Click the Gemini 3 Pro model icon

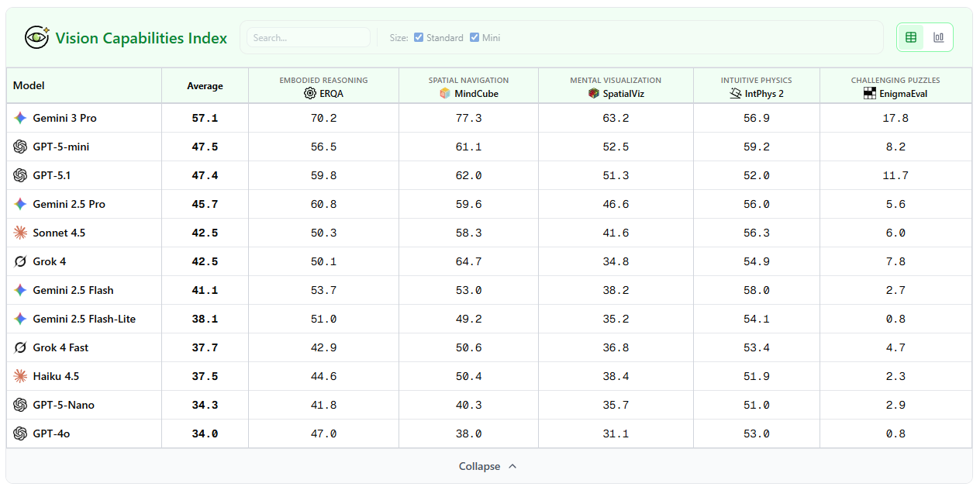point(21,119)
